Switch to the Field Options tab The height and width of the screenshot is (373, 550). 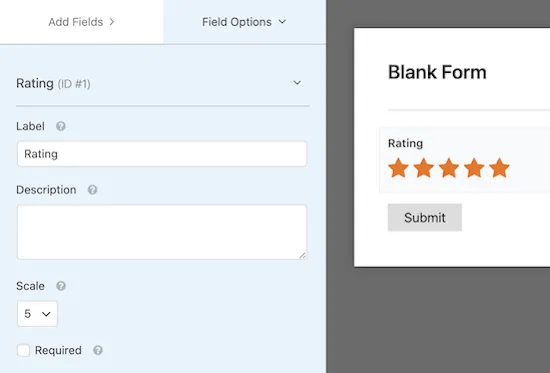point(244,22)
